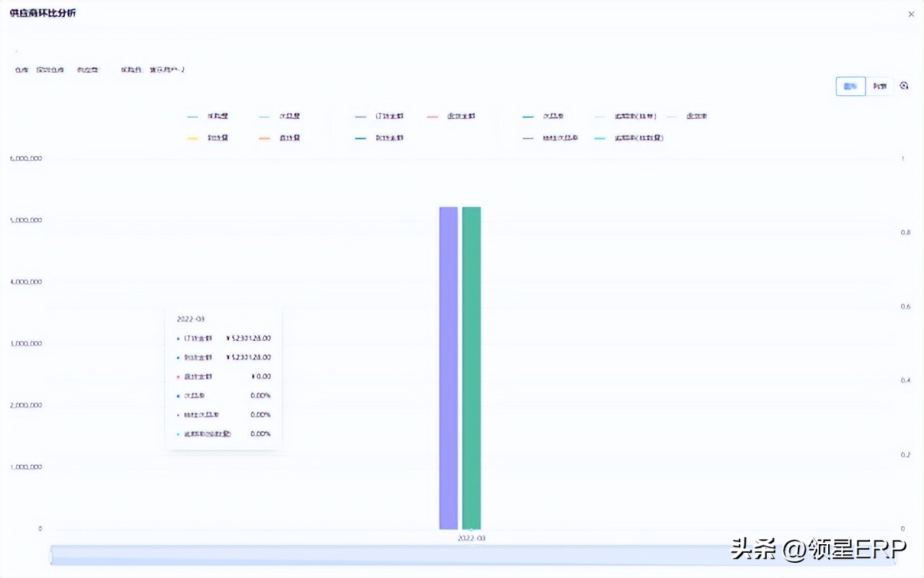Switch to the 列表 list view tab

(879, 86)
